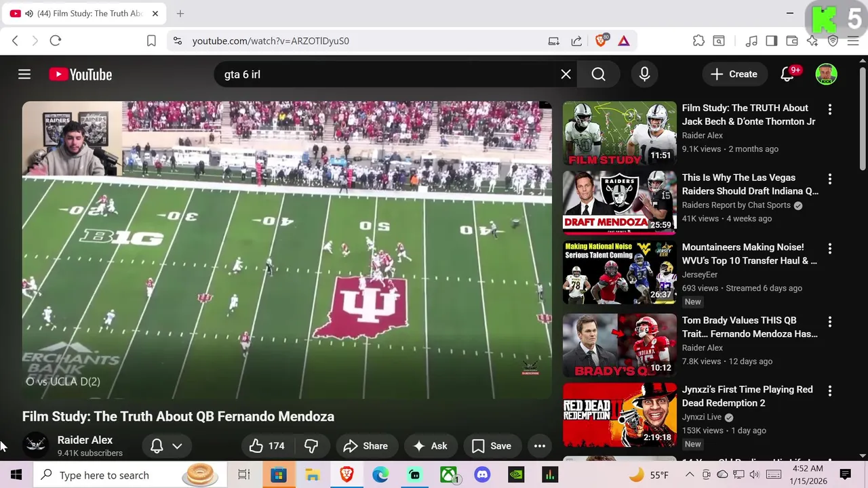Open the Brave Wallet icon
868x488 pixels.
tap(792, 41)
